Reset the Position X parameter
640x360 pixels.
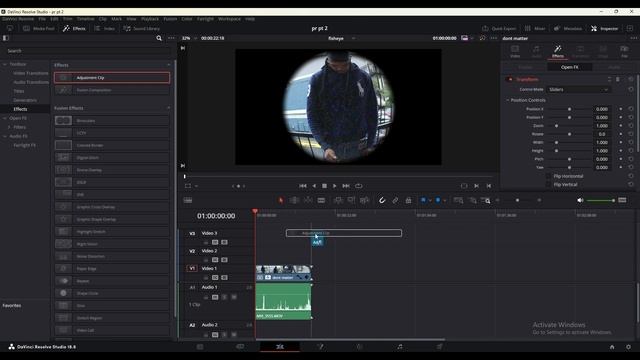(631, 109)
